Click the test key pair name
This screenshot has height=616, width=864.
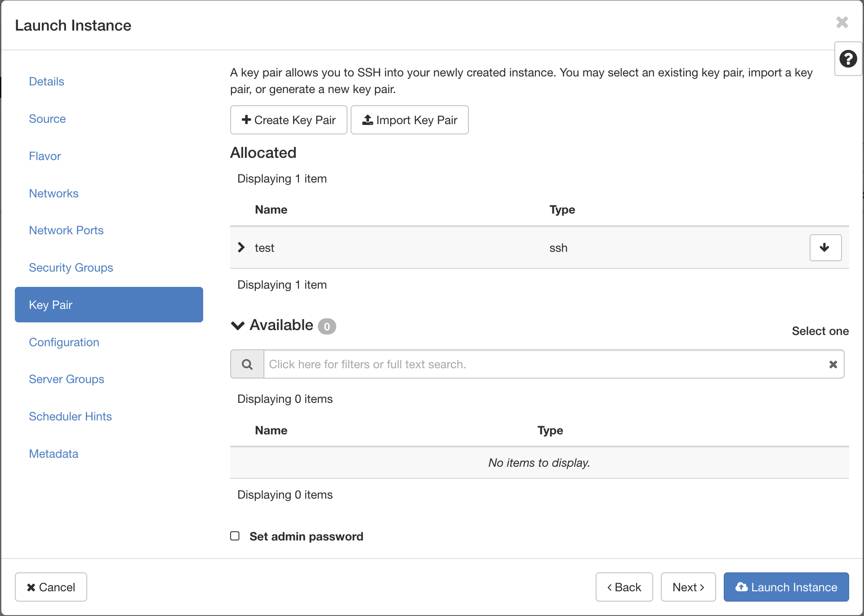click(x=264, y=248)
